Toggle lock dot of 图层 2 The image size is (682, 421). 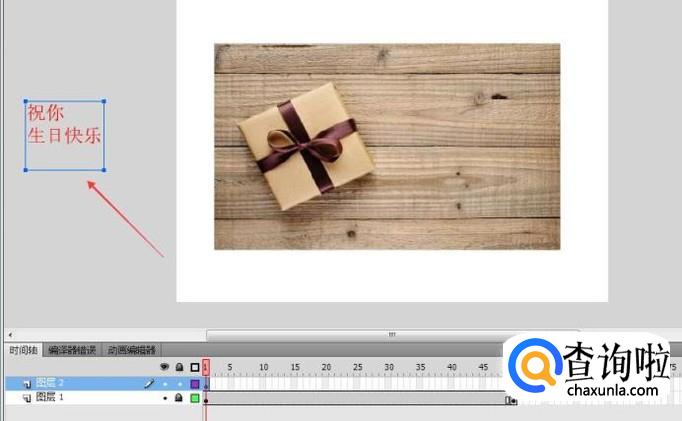point(179,384)
